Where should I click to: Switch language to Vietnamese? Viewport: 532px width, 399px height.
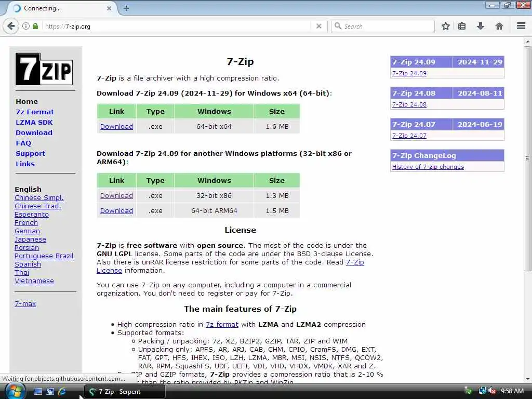[34, 281]
